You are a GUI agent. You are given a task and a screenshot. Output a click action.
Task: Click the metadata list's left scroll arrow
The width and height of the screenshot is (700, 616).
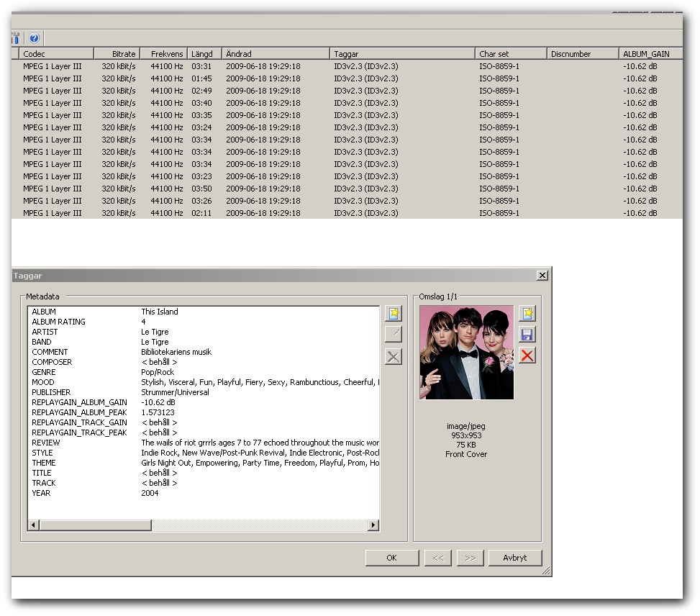33,526
